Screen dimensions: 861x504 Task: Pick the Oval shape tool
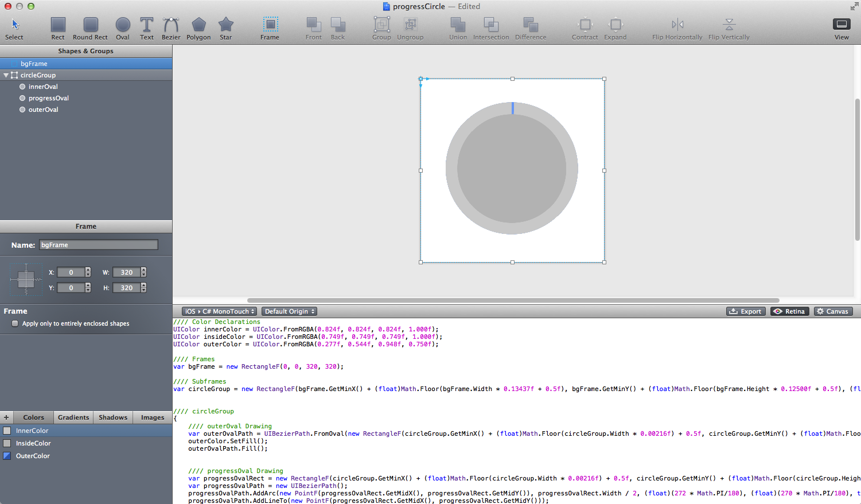click(x=123, y=29)
